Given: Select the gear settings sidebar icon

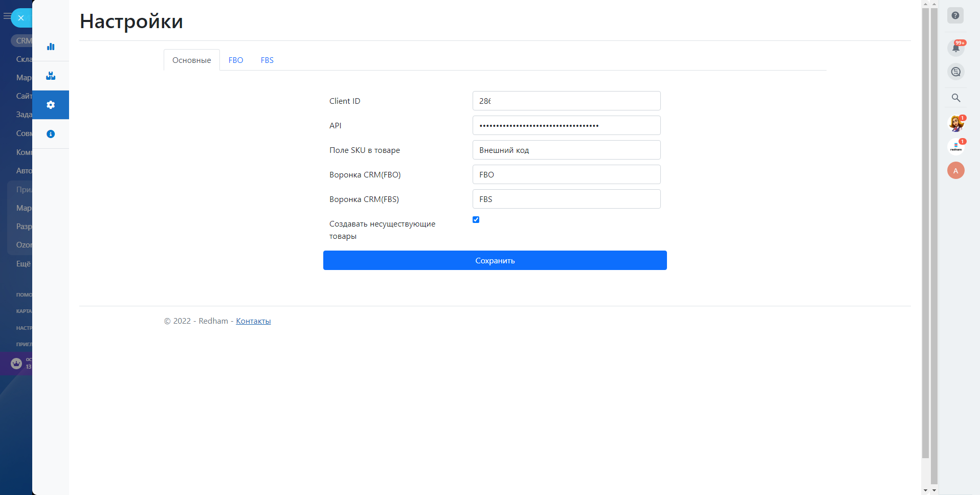Looking at the screenshot, I should 51,105.
